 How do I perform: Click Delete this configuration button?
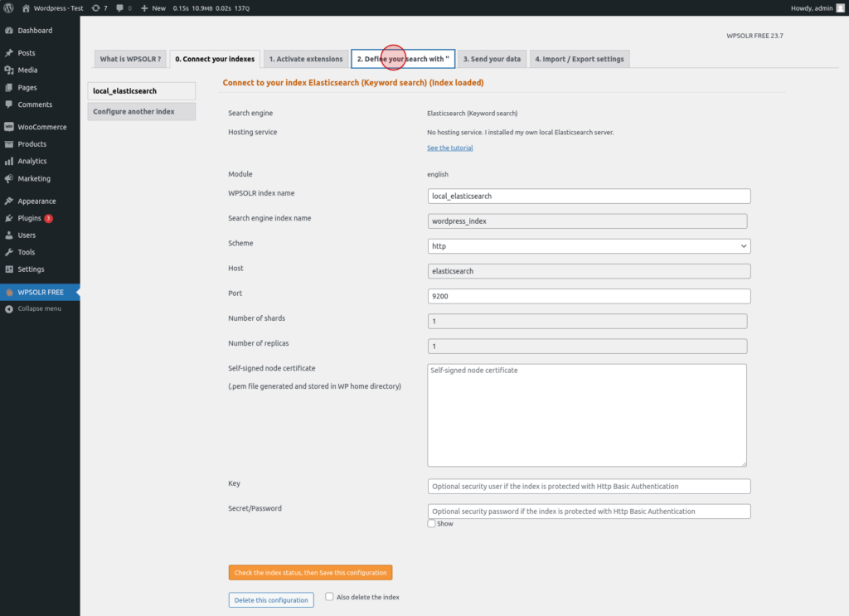[x=271, y=599]
